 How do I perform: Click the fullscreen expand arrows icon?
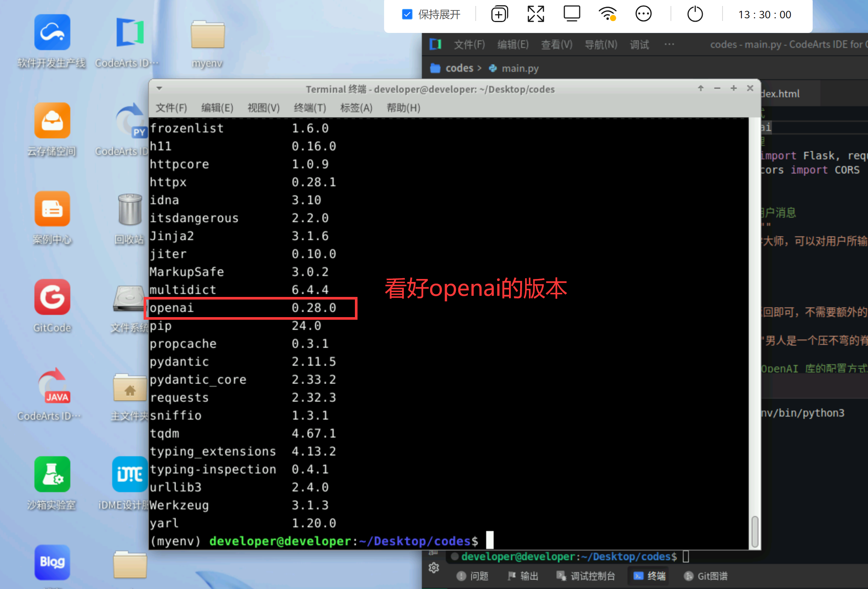536,15
